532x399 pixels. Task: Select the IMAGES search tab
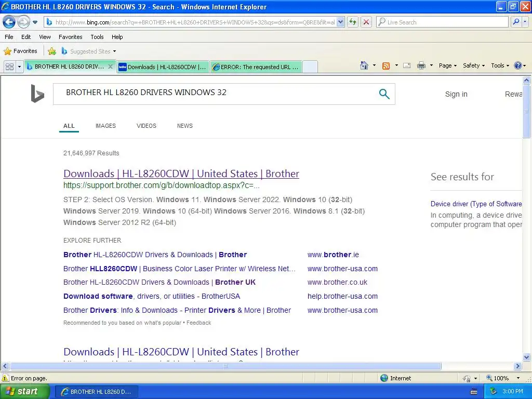coord(105,126)
